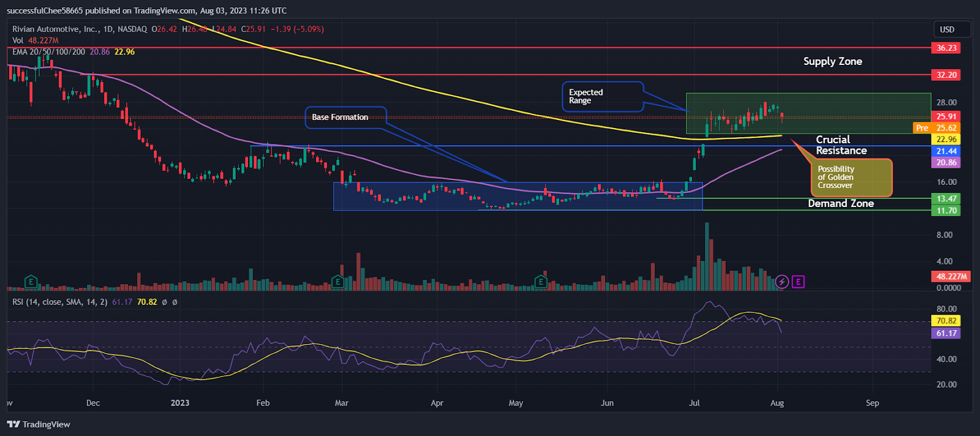Click the 36.23 red price label
980x436 pixels.
pyautogui.click(x=946, y=48)
